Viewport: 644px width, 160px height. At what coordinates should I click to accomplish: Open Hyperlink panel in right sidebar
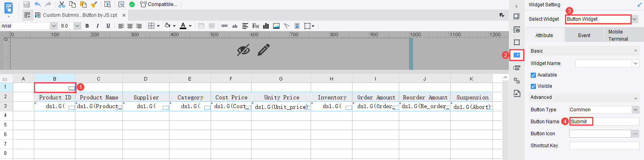[x=517, y=81]
